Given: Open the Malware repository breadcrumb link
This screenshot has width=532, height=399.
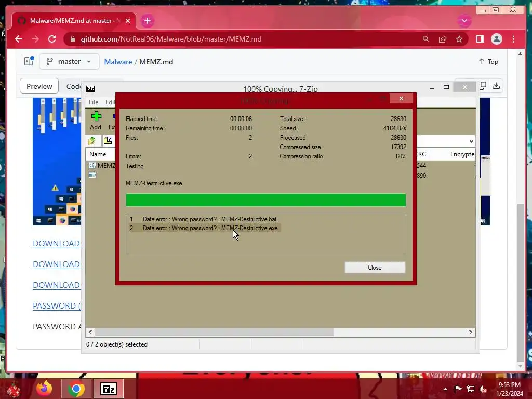Looking at the screenshot, I should pos(118,62).
